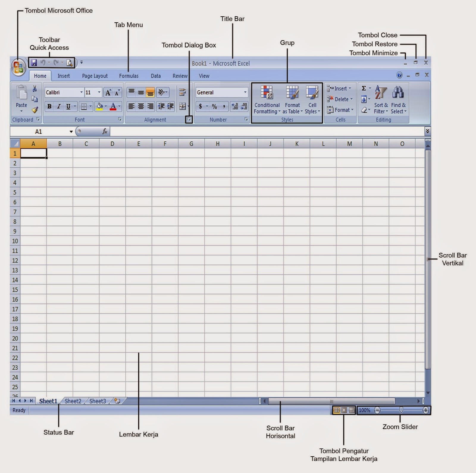Switch to Page Break Preview view
The width and height of the screenshot is (476, 473).
[352, 410]
